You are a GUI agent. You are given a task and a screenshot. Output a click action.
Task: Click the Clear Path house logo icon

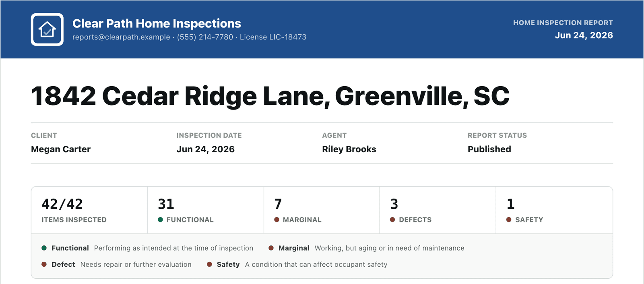click(x=47, y=29)
